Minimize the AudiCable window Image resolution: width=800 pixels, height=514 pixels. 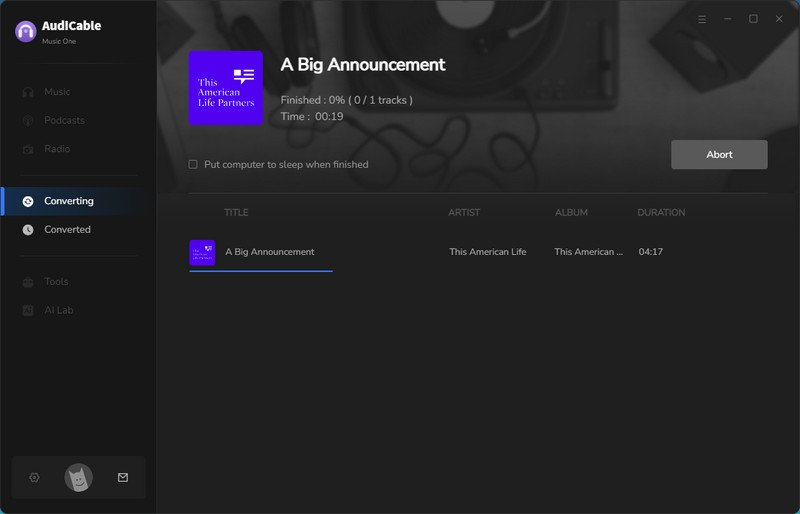tap(728, 19)
